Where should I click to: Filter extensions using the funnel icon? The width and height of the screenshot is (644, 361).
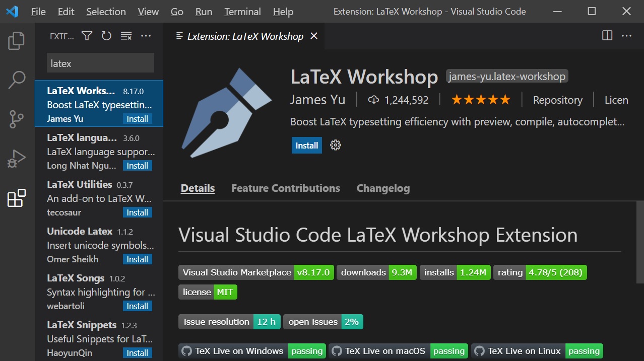point(87,36)
